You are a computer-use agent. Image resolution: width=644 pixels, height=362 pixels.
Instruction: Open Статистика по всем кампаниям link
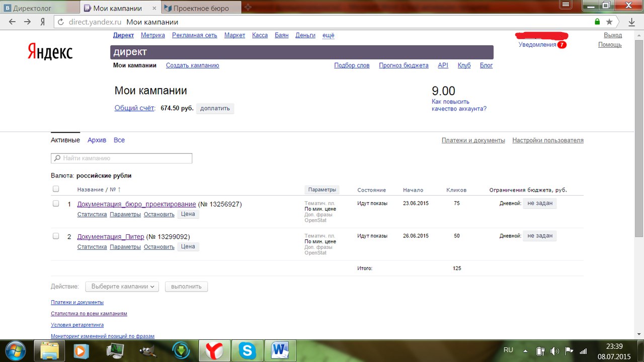point(89,313)
